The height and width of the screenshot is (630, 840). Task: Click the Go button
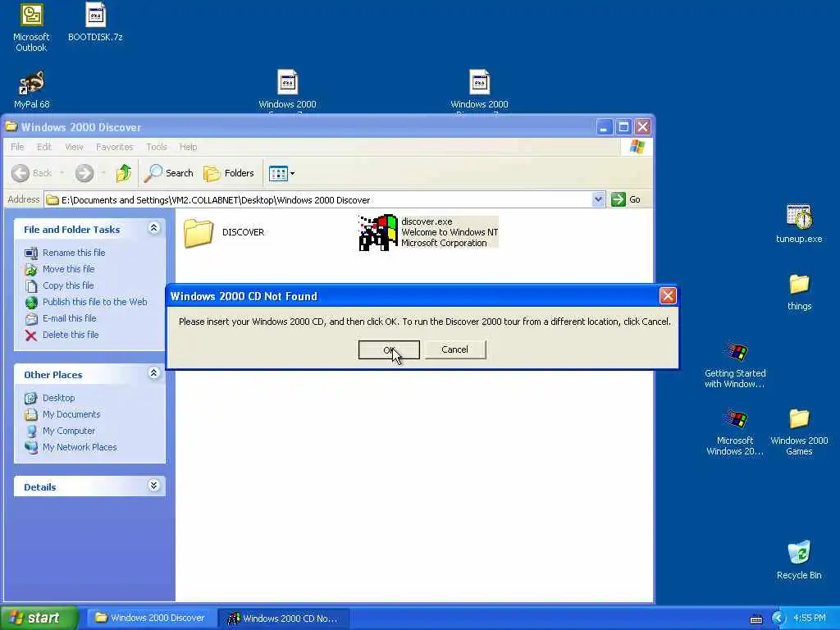pos(626,199)
